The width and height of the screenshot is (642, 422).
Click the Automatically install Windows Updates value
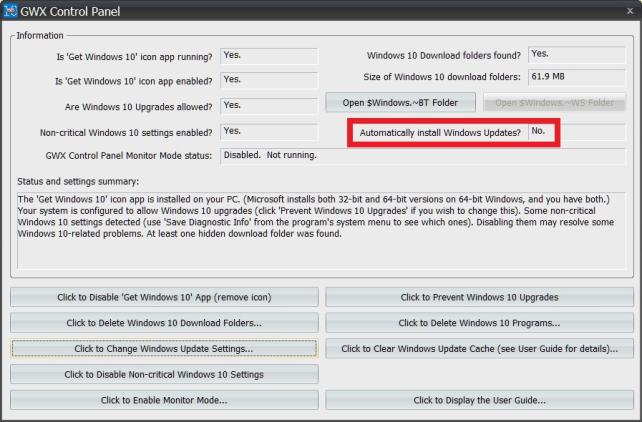[x=577, y=132]
